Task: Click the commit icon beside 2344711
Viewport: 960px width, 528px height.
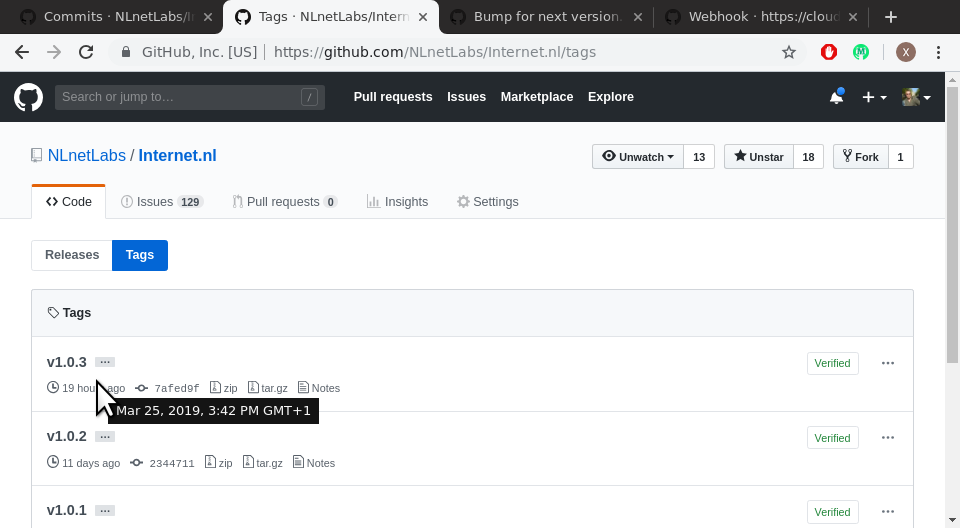Action: 137,463
